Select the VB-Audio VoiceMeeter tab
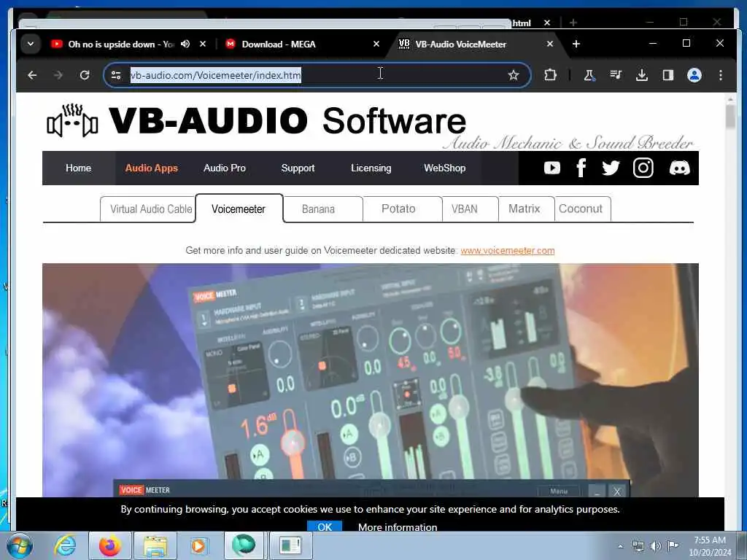Image resolution: width=747 pixels, height=560 pixels. [x=461, y=44]
